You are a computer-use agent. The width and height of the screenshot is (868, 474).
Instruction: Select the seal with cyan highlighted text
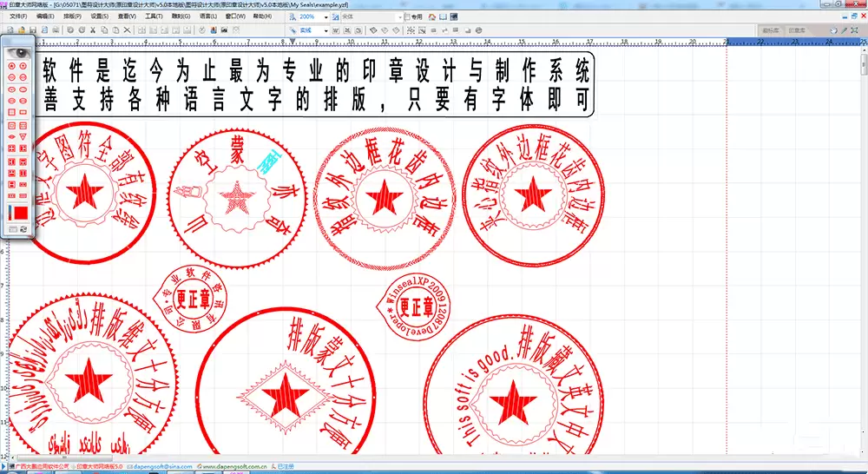[x=237, y=198]
